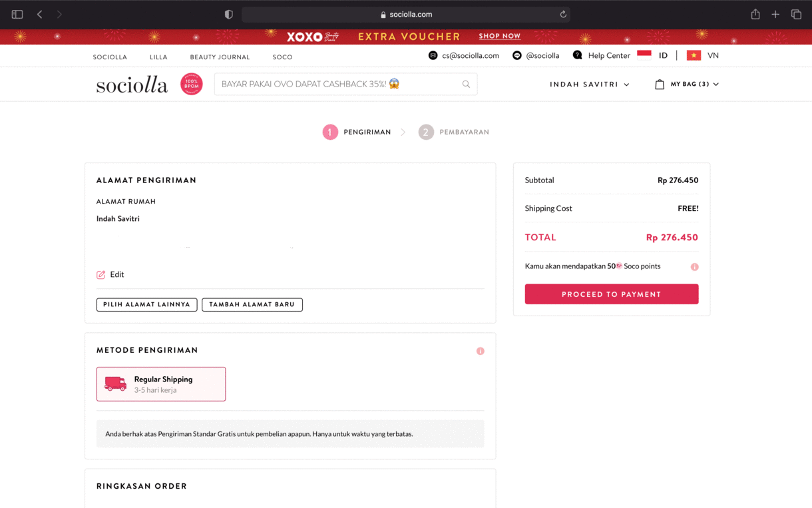Click the Indah Savitri recipient name
Screen dimensions: 812x508
coord(118,218)
